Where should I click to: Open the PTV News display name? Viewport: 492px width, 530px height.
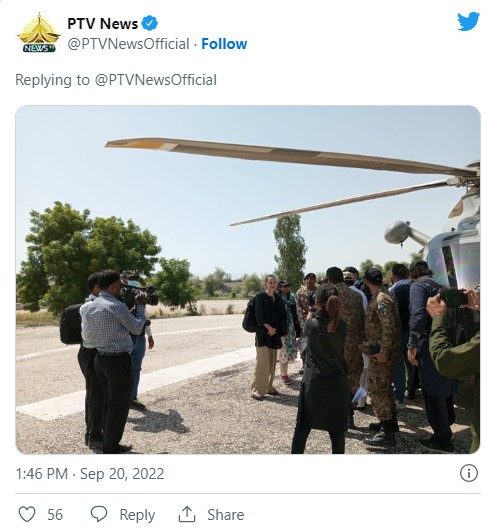(x=102, y=24)
